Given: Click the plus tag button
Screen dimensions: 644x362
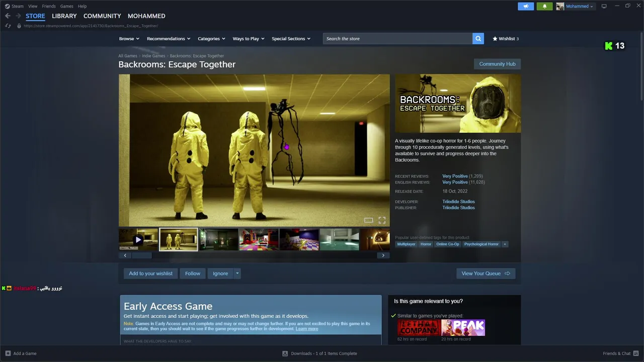Looking at the screenshot, I should pos(505,244).
